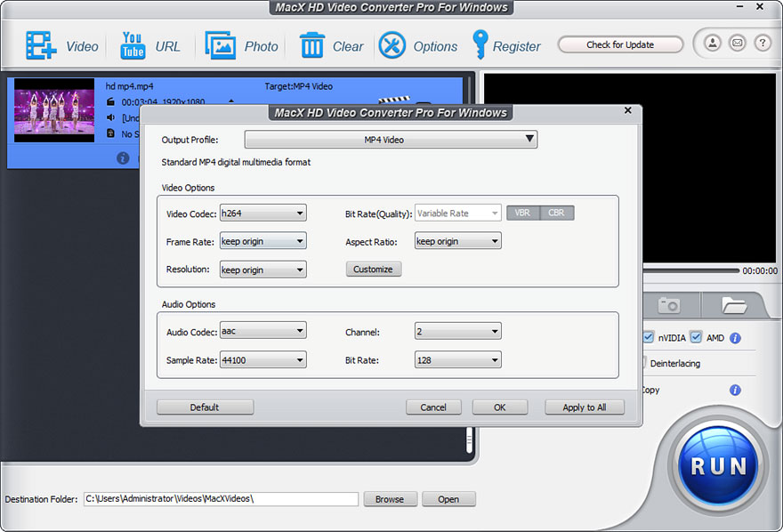Click the Video toolbar label
The height and width of the screenshot is (532, 783).
83,46
